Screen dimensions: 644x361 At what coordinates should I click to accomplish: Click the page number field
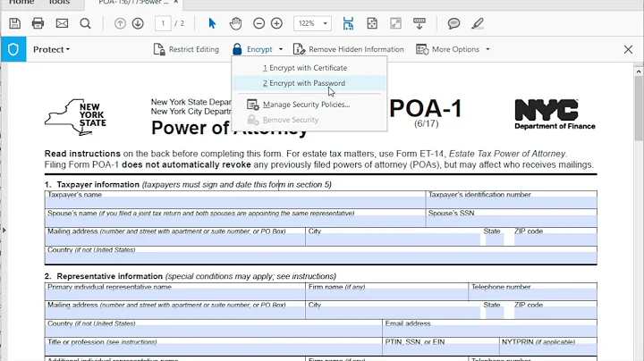click(163, 23)
